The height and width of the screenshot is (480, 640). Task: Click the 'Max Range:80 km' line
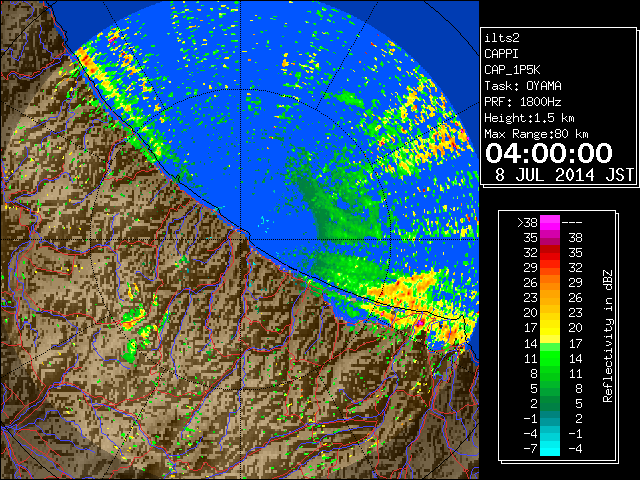click(x=536, y=134)
